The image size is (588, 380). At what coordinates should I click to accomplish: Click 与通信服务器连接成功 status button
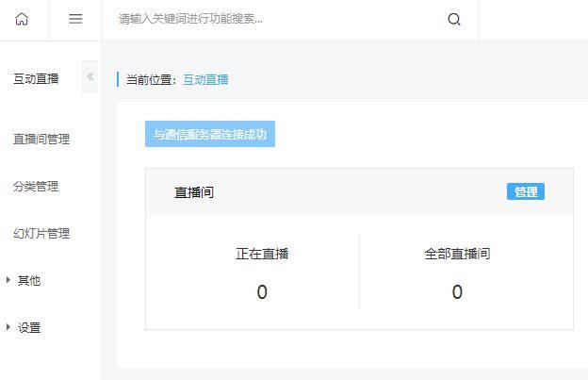pyautogui.click(x=210, y=134)
